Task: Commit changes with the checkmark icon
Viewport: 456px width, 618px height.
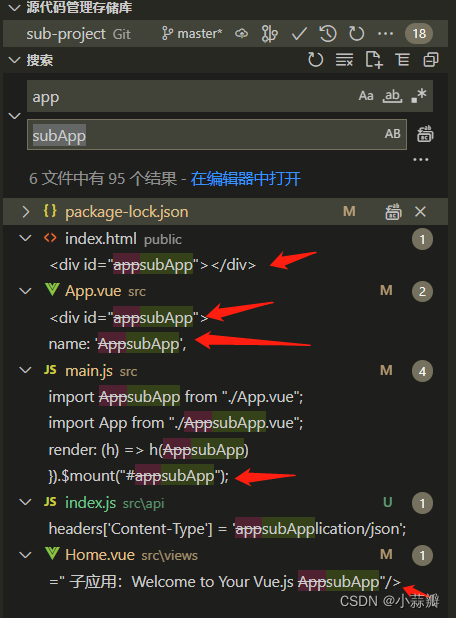Action: (x=299, y=34)
